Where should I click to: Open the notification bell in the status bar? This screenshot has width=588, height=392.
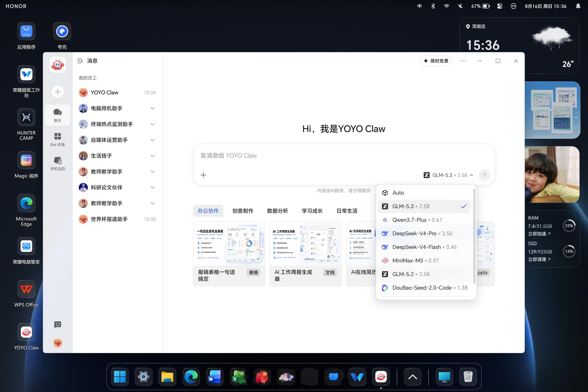coord(578,6)
